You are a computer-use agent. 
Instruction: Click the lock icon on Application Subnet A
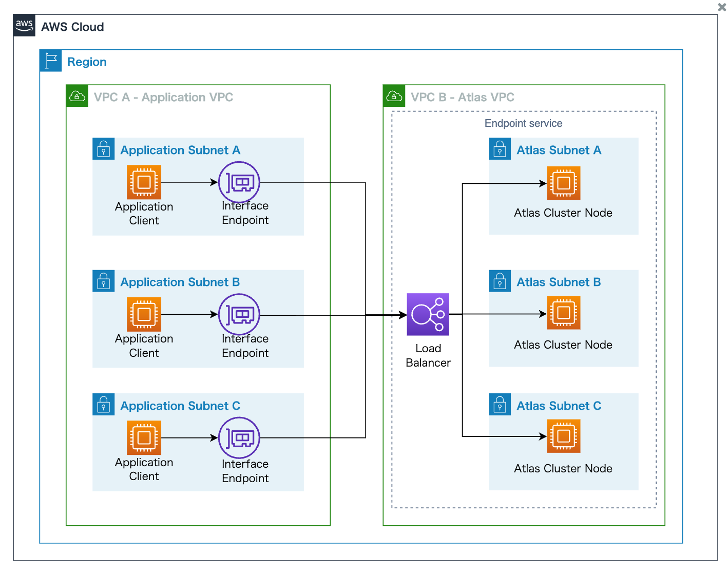(x=104, y=149)
